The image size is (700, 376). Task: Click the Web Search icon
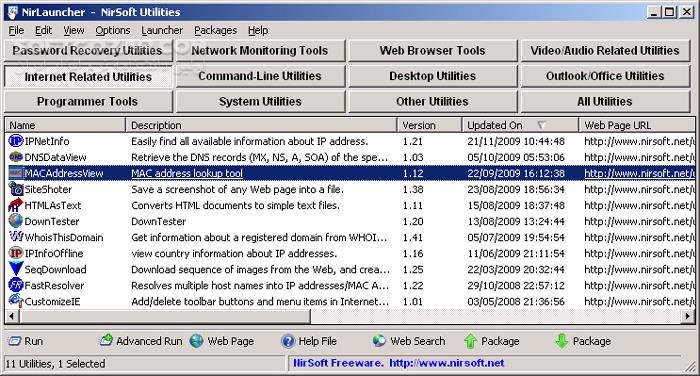pos(379,341)
